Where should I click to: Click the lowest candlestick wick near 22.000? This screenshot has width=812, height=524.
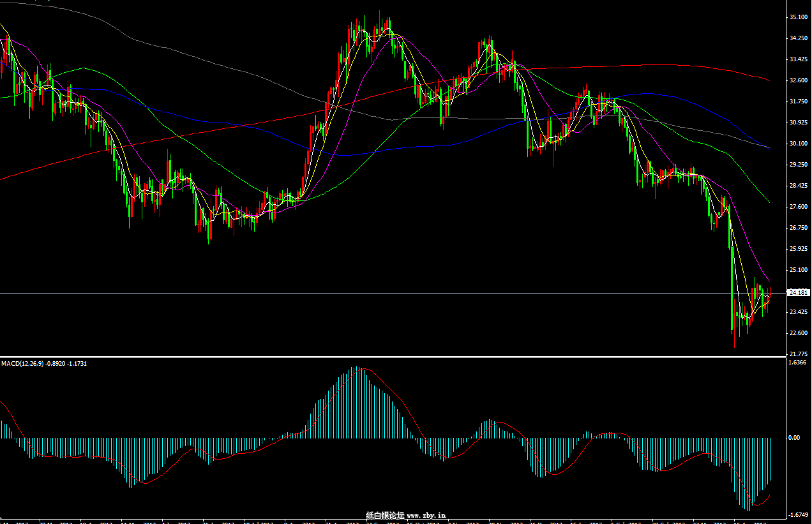click(x=735, y=343)
